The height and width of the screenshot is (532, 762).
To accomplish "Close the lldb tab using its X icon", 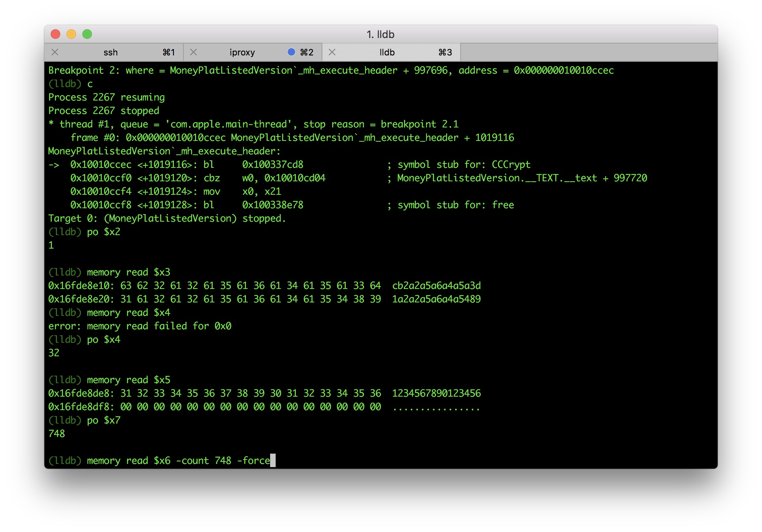I will [x=332, y=52].
